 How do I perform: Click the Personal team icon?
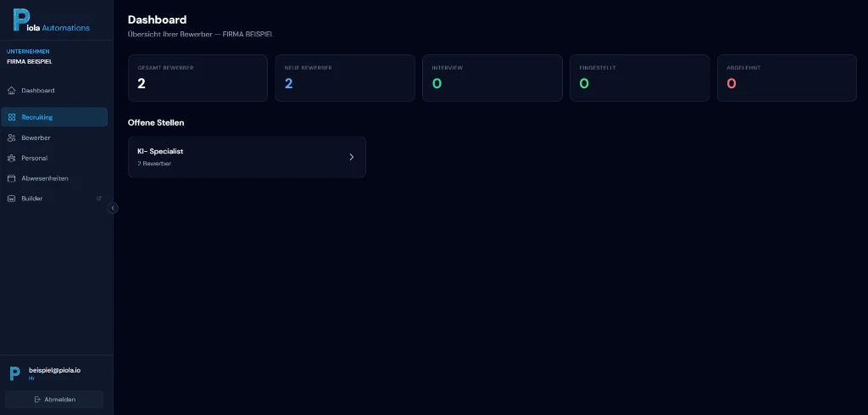[12, 159]
